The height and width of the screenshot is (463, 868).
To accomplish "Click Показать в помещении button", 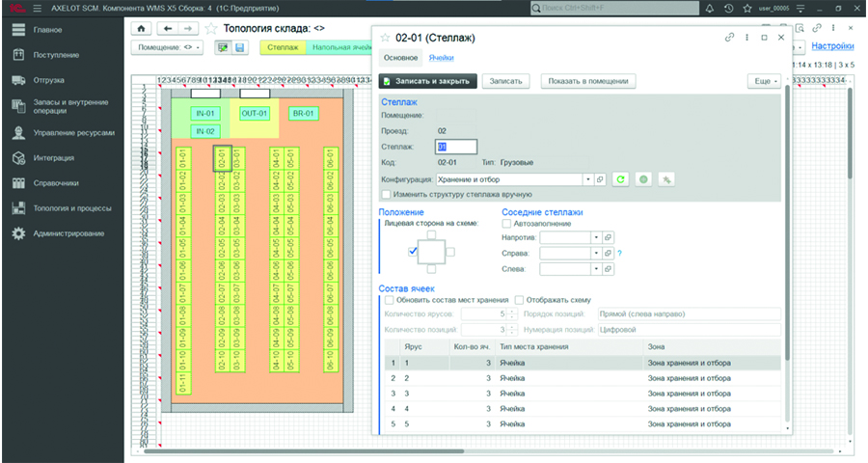I will coord(588,81).
